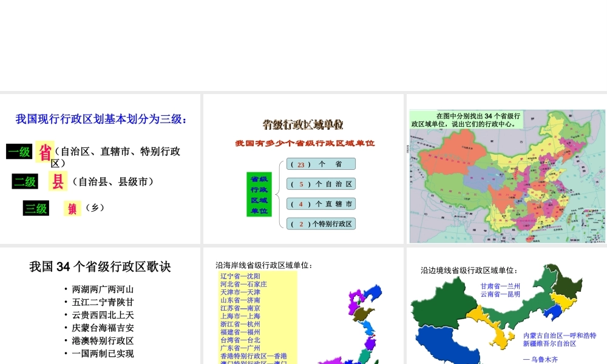The height and width of the screenshot is (364, 607).
Task: Select the label 云南省—昆明
Action: click(x=500, y=294)
